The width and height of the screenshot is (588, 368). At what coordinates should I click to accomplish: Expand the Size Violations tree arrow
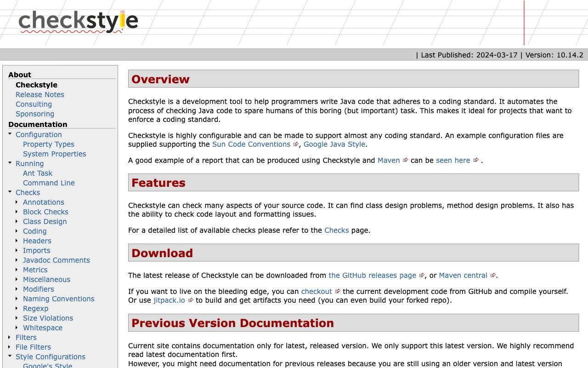(17, 318)
